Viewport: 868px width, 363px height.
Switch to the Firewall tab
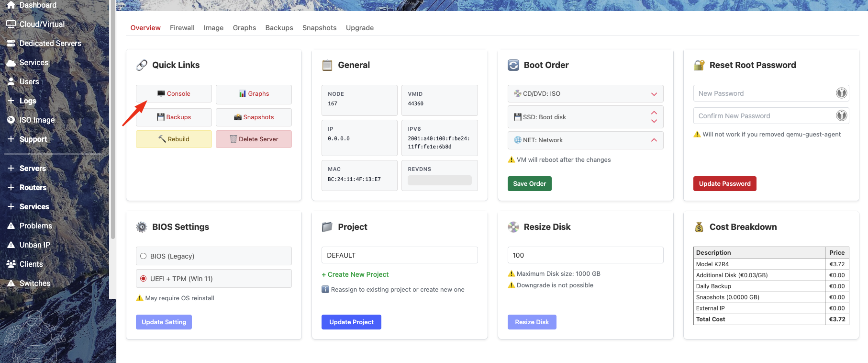(x=182, y=28)
